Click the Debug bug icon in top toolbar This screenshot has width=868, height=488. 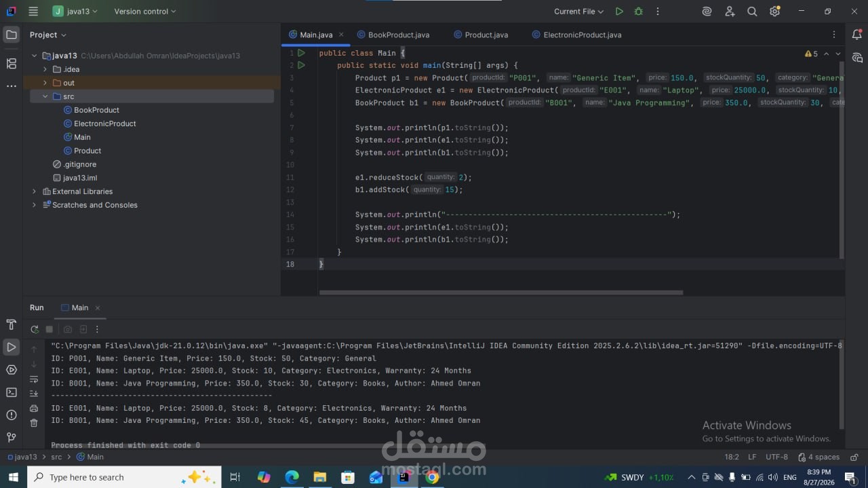(638, 12)
